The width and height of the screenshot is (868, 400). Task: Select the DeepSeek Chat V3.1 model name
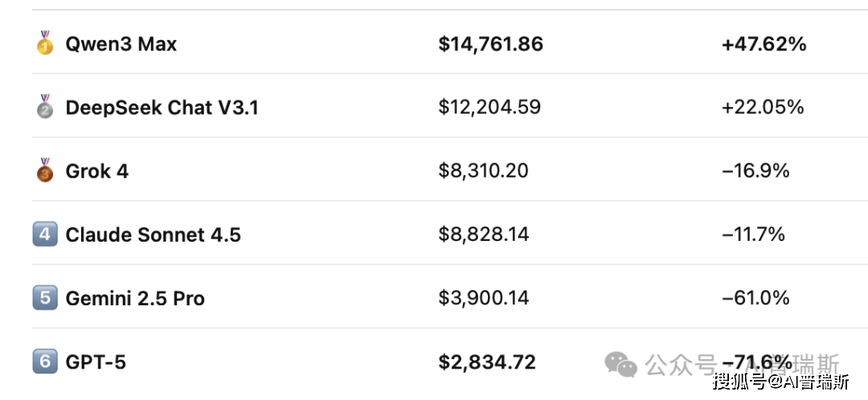pos(162,108)
